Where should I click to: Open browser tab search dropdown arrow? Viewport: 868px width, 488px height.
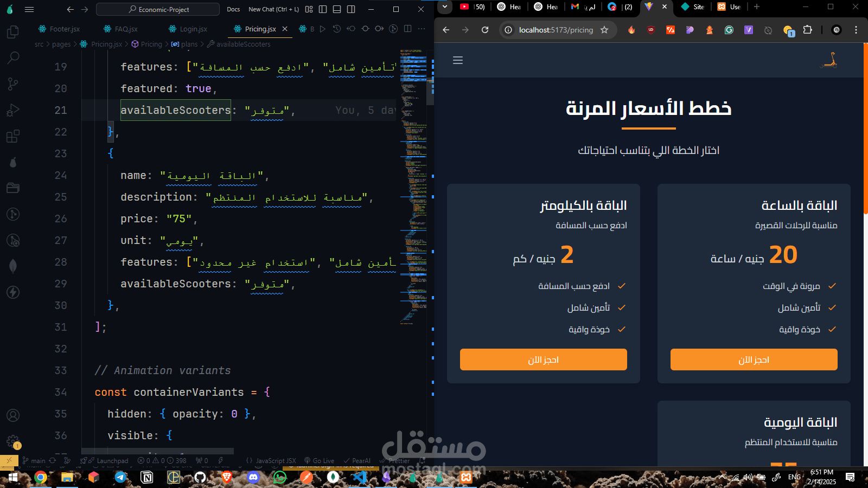[444, 7]
